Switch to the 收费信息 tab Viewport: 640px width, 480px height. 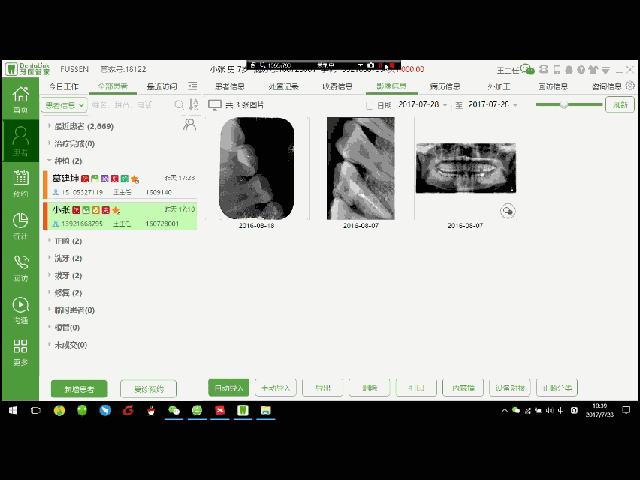pos(337,87)
